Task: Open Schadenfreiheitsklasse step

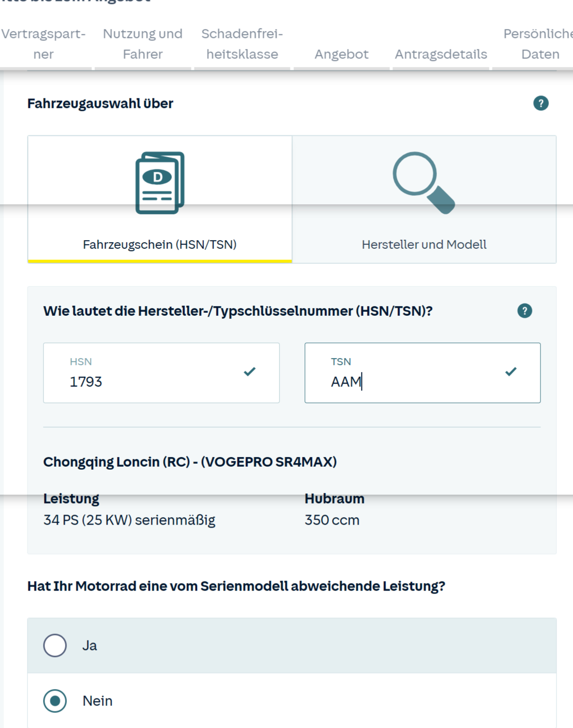Action: tap(242, 44)
